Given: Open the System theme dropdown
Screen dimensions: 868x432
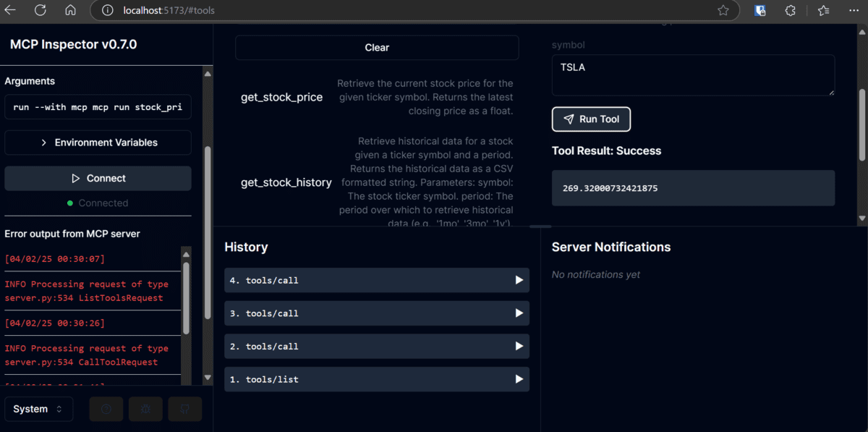Looking at the screenshot, I should pos(38,409).
